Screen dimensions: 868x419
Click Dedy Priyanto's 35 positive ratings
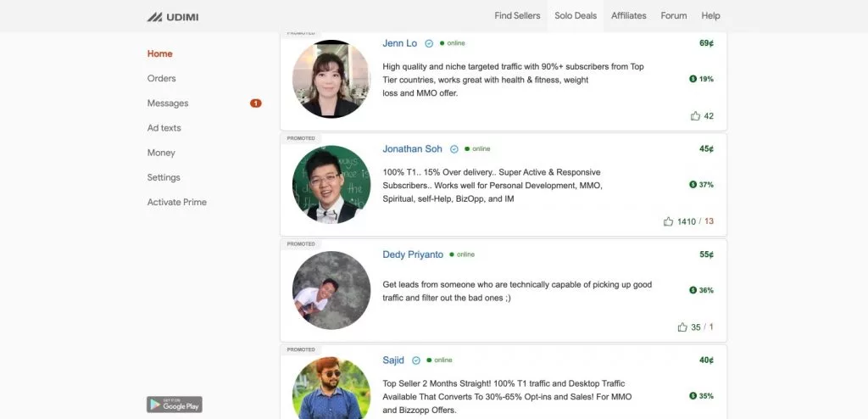coord(696,327)
